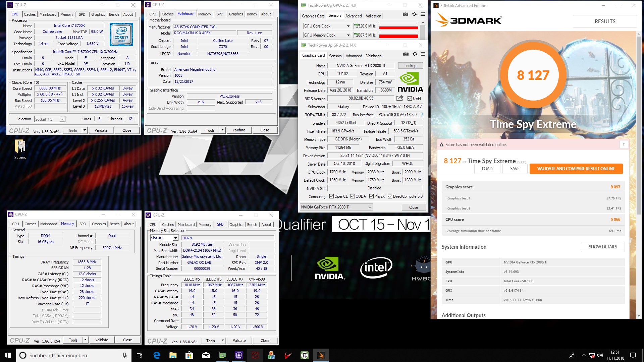This screenshot has width=644, height=362.
Task: Click the refresh icon in GPU-Z Sensors window
Action: pos(414,14)
